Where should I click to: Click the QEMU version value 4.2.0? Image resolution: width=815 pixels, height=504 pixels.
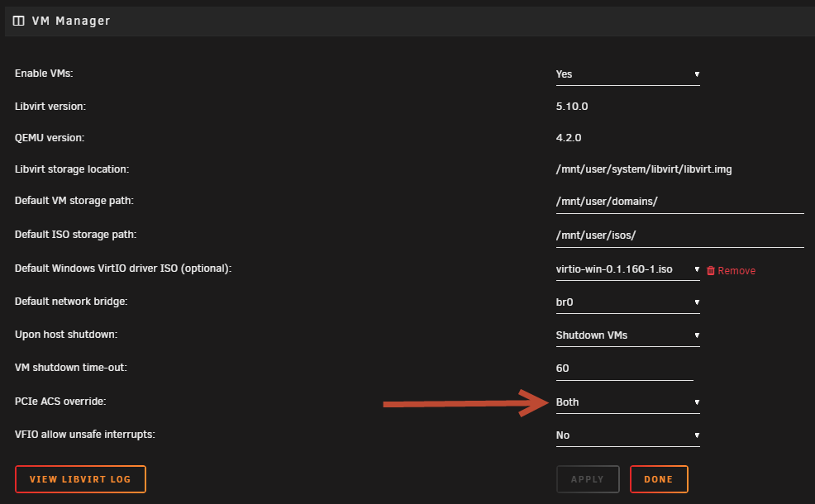click(569, 138)
